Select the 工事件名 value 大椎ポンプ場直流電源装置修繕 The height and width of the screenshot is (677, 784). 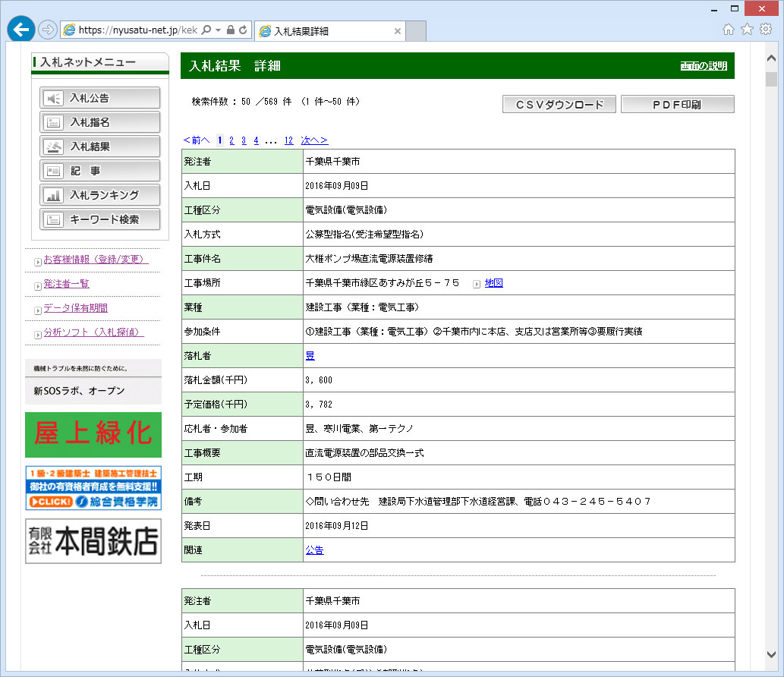point(369,259)
